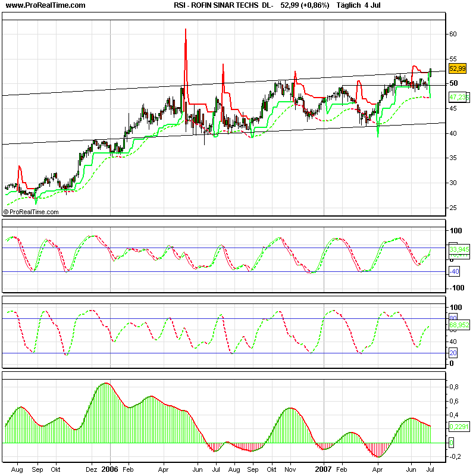
Task: Click the zero baseline of the histogram
Action: pyautogui.click(x=238, y=441)
